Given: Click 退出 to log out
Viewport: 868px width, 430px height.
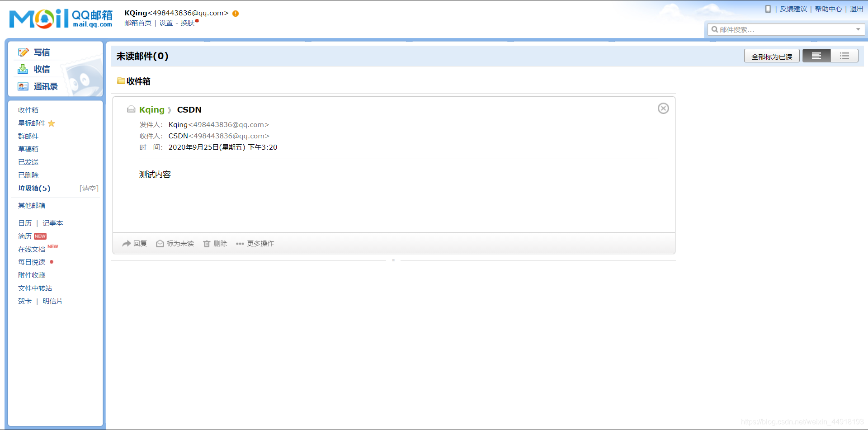Looking at the screenshot, I should (856, 9).
